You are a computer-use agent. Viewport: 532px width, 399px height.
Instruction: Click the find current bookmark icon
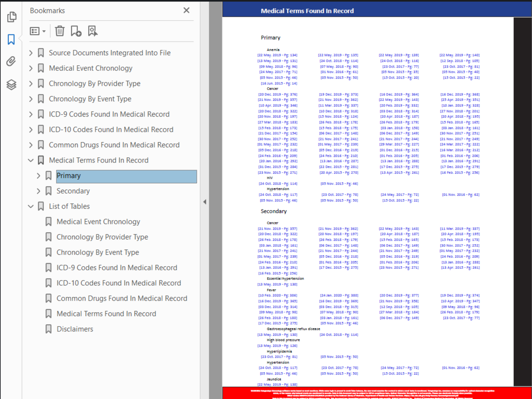coord(93,31)
